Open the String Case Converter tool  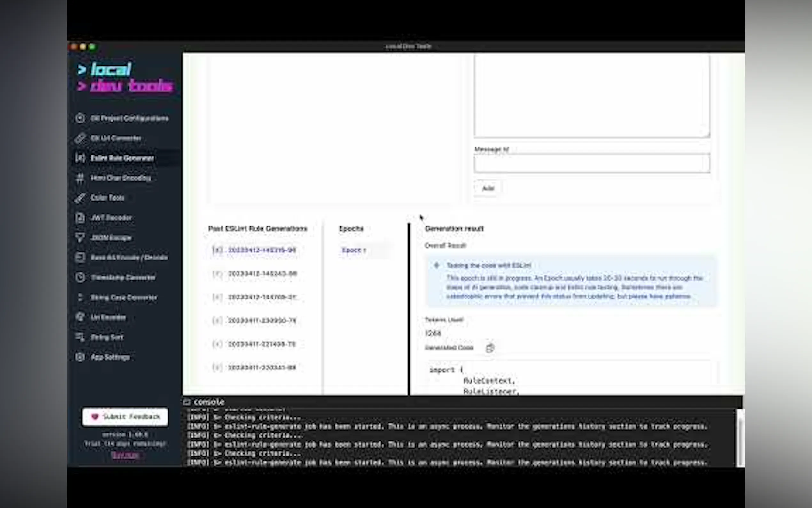pos(123,298)
